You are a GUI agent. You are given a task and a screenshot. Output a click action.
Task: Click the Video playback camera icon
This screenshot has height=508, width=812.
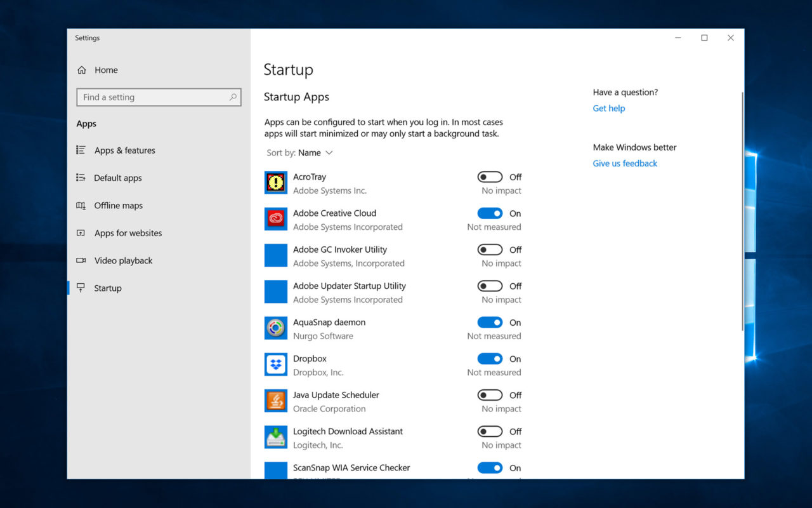point(81,260)
